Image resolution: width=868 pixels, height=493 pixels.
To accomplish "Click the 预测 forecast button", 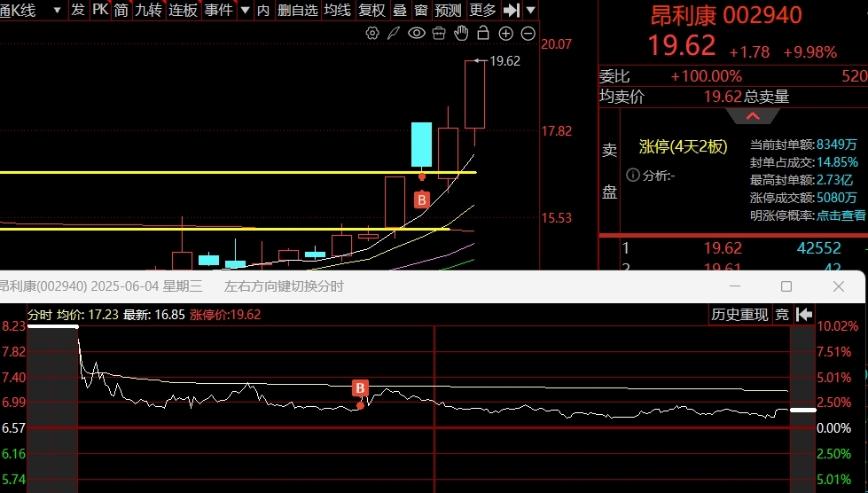I will [448, 10].
